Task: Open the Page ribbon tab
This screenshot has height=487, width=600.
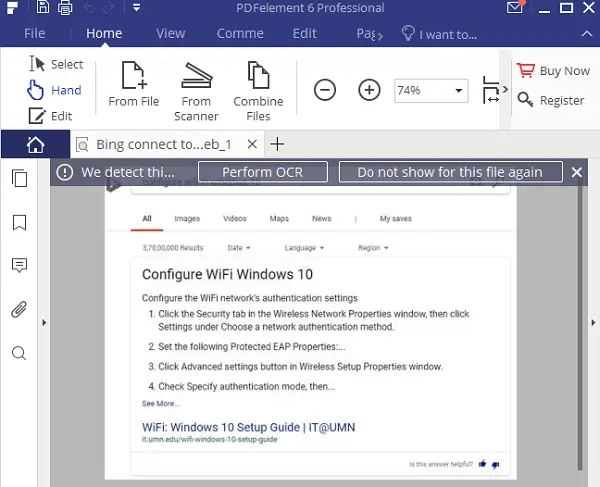Action: (x=366, y=34)
